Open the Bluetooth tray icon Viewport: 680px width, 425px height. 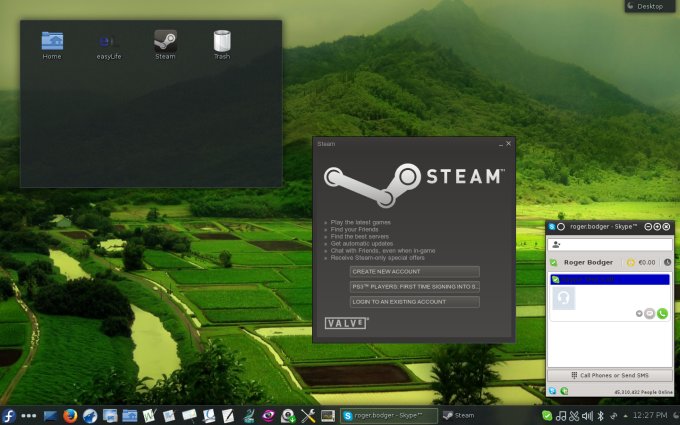coord(601,416)
